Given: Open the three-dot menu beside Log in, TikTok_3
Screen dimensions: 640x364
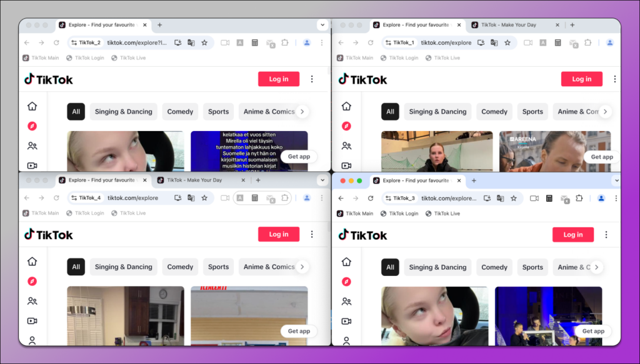Looking at the screenshot, I should (x=606, y=235).
